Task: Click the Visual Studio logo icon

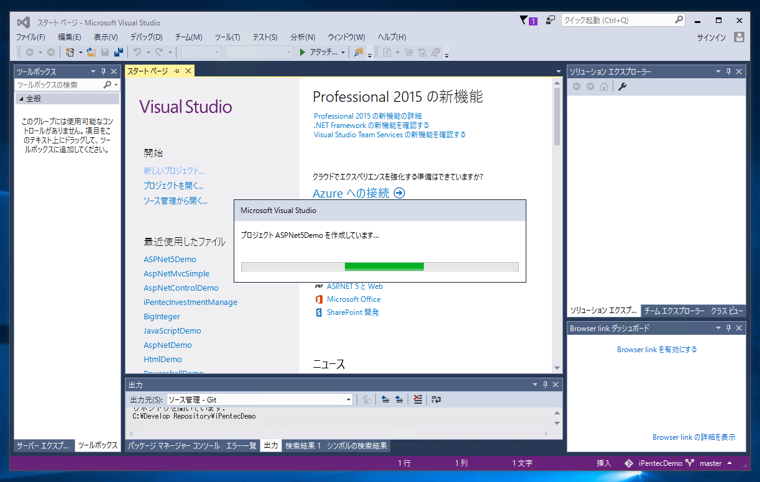Action: [x=23, y=22]
